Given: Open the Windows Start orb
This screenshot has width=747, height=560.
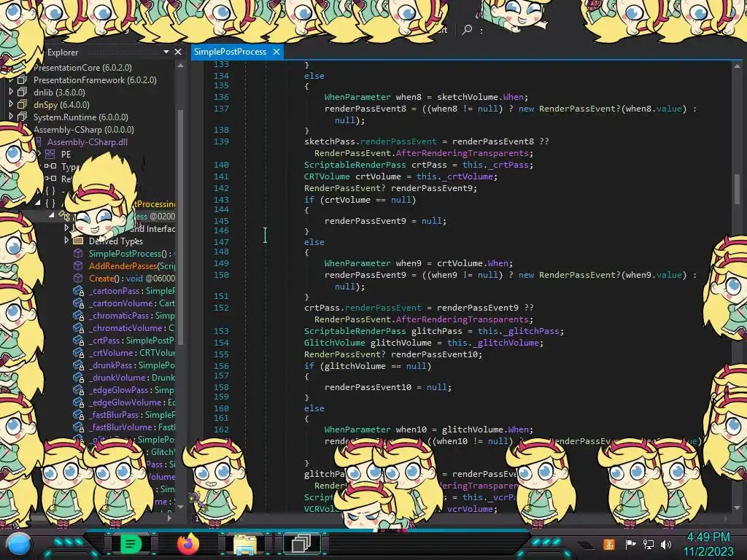Looking at the screenshot, I should click(19, 544).
